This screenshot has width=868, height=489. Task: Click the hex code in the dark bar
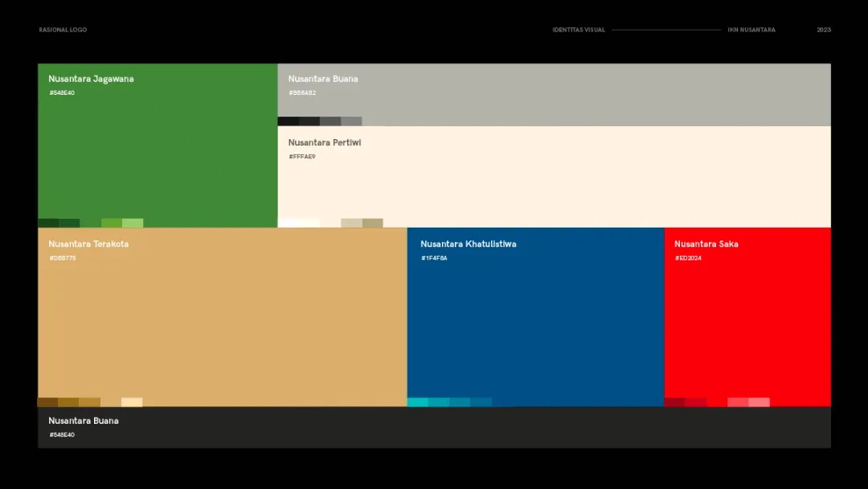(x=62, y=435)
